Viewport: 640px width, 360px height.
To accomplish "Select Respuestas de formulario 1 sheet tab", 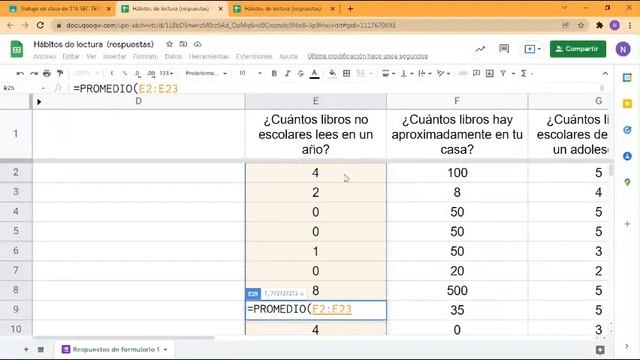I will pos(115,349).
